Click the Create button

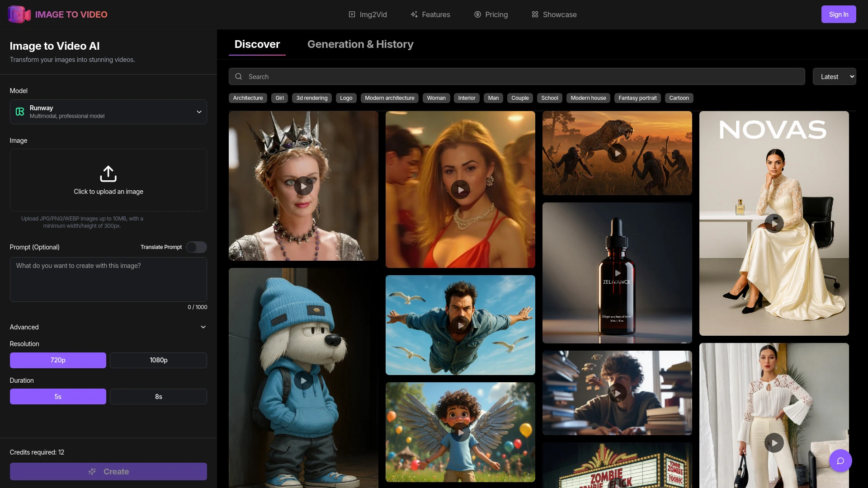pyautogui.click(x=108, y=471)
